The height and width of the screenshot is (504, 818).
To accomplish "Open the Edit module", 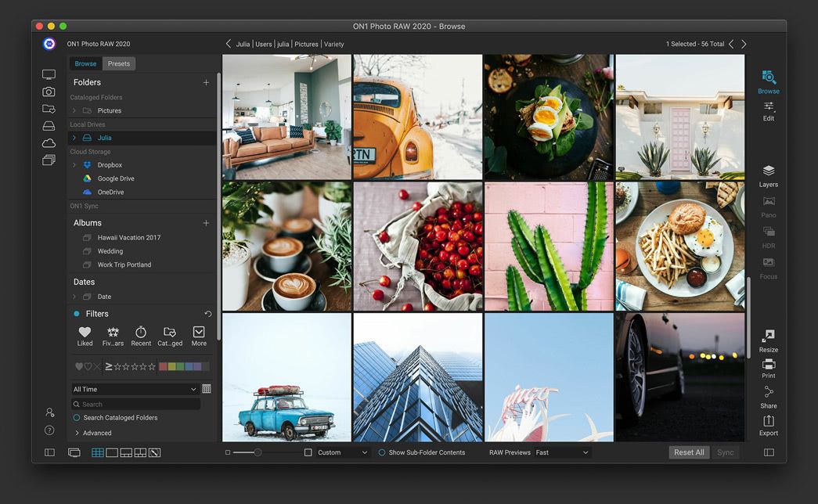I will (769, 111).
